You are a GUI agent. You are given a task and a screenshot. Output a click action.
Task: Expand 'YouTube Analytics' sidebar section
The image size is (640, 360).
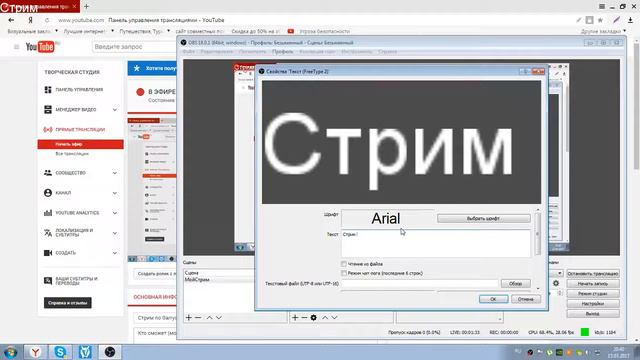[x=115, y=213]
